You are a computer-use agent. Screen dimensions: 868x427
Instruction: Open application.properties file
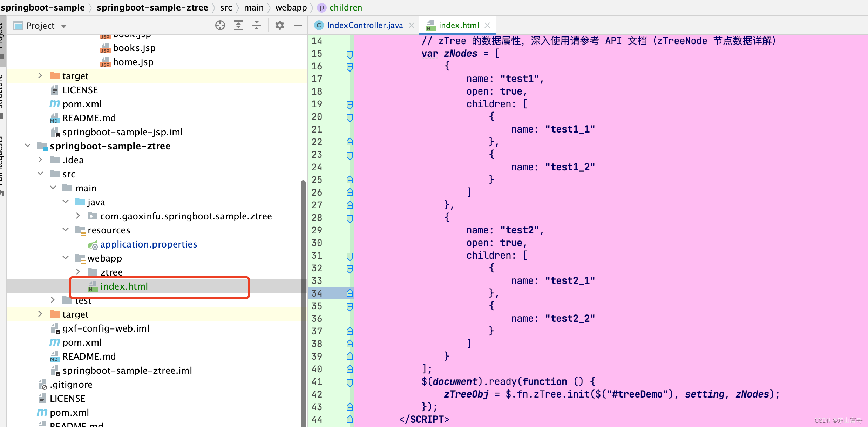[x=149, y=244]
